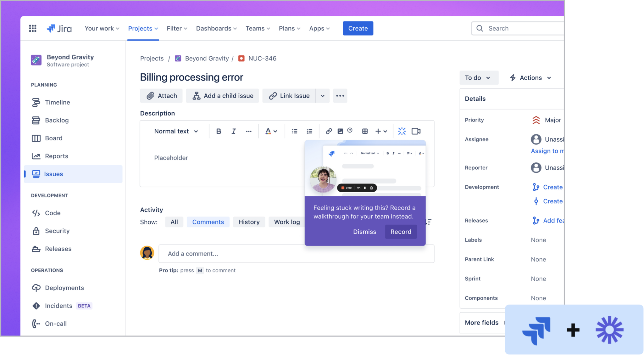Toggle italic formatting in description editor

coord(234,131)
